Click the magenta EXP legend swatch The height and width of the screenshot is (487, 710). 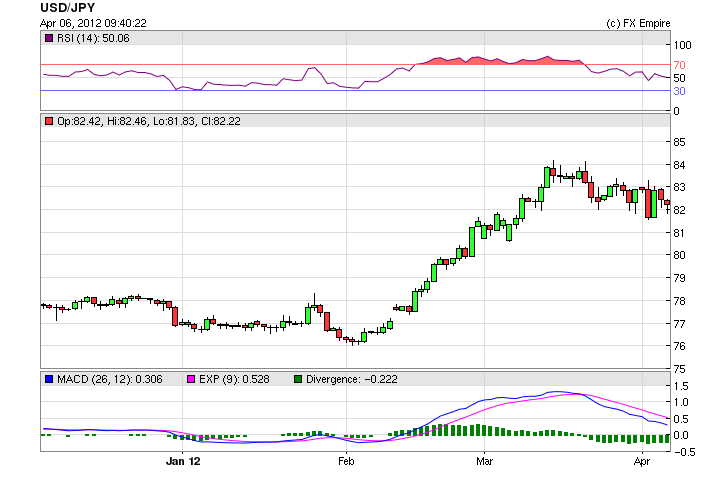tap(193, 379)
